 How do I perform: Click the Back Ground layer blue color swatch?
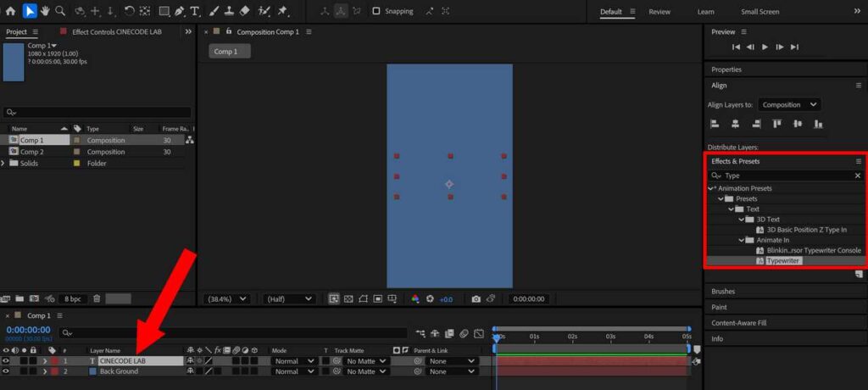pyautogui.click(x=93, y=371)
